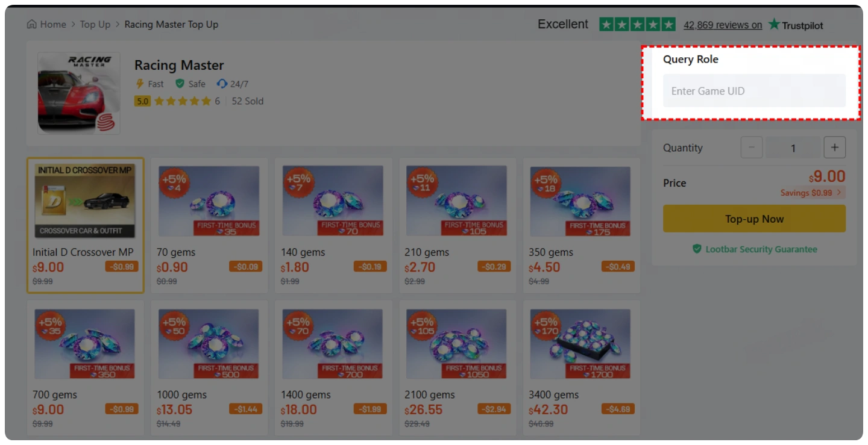The height and width of the screenshot is (445, 868).
Task: Click the 24/7 headset support icon
Action: pyautogui.click(x=222, y=84)
